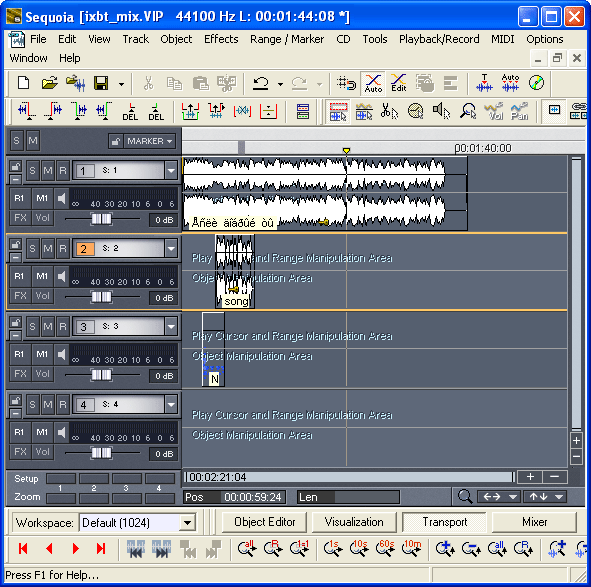The image size is (591, 587).
Task: Click the CD disc icon in toolbar
Action: tap(536, 83)
